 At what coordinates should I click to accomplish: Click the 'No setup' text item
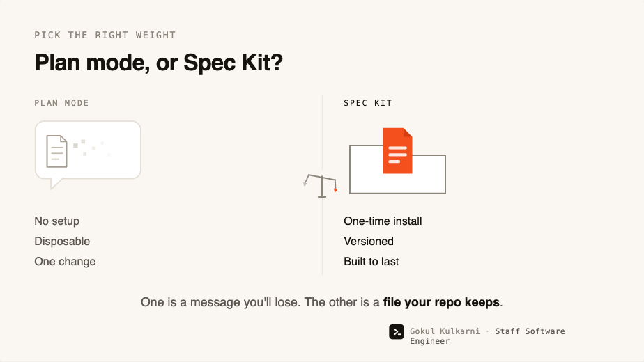[56, 221]
